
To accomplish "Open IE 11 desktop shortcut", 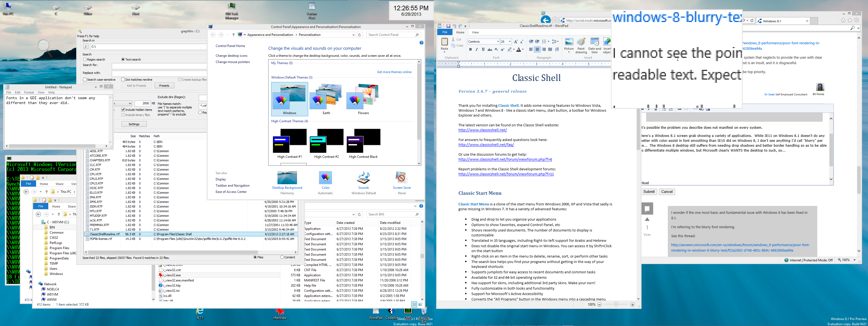I will coord(200,314).
